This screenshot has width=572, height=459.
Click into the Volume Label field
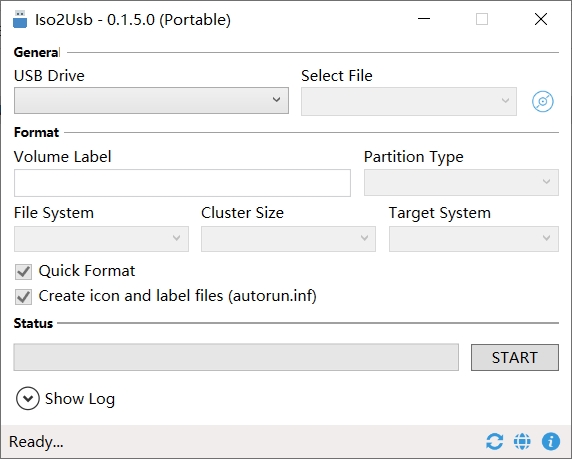(x=182, y=183)
